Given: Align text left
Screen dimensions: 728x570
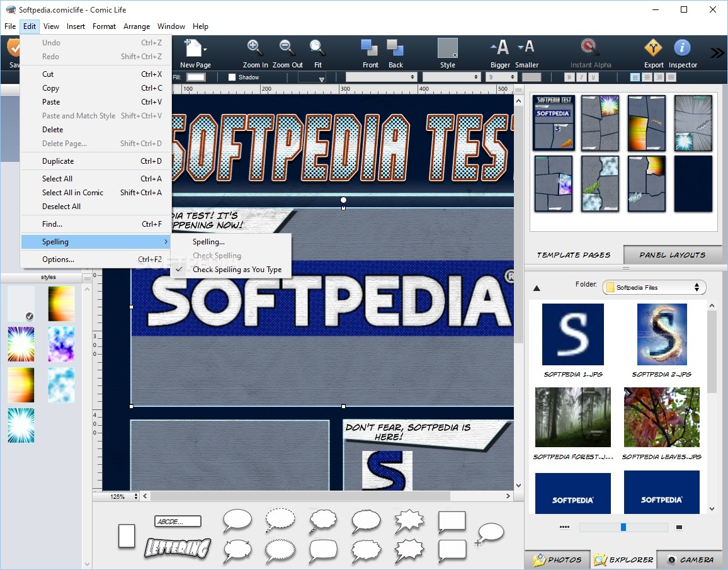Looking at the screenshot, I should pyautogui.click(x=635, y=77).
